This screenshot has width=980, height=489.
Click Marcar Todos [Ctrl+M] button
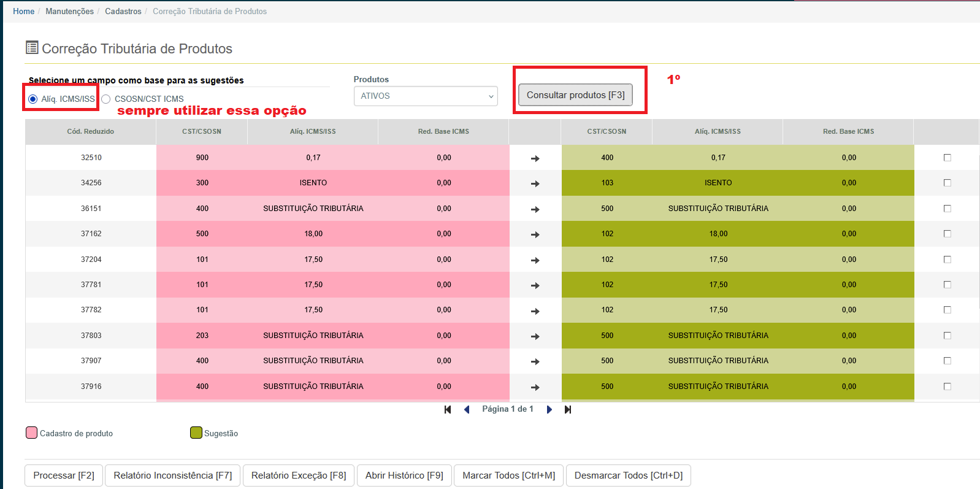(508, 476)
